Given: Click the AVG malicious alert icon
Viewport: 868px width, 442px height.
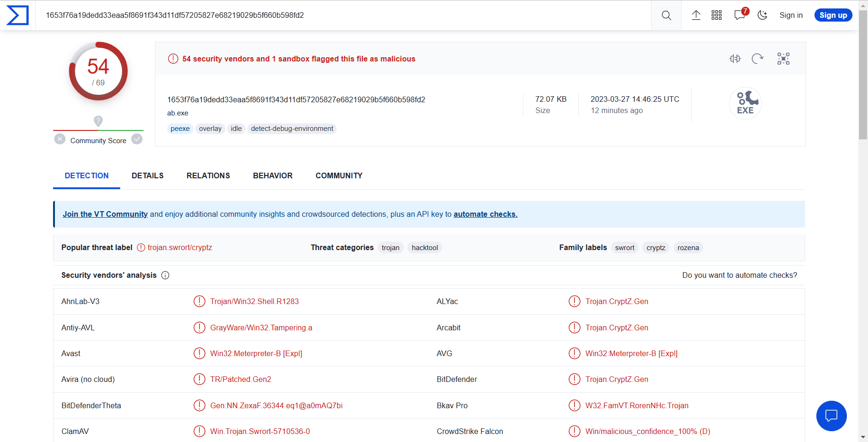Looking at the screenshot, I should coord(575,353).
